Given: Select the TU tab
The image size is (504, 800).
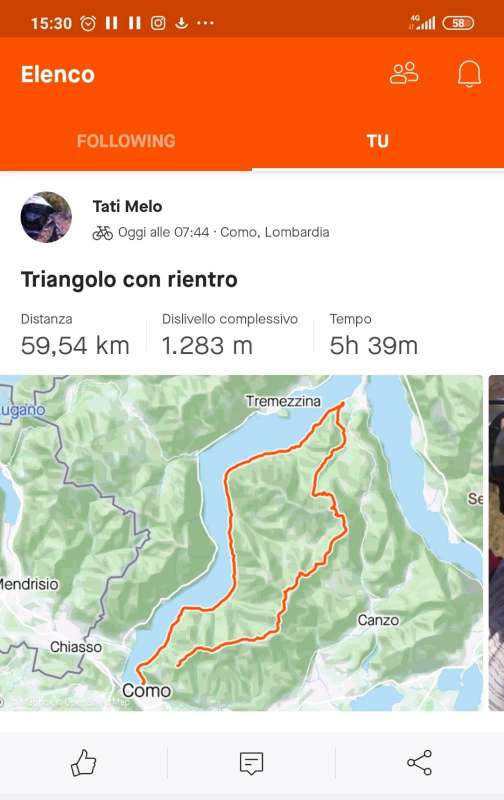Looking at the screenshot, I should point(377,141).
